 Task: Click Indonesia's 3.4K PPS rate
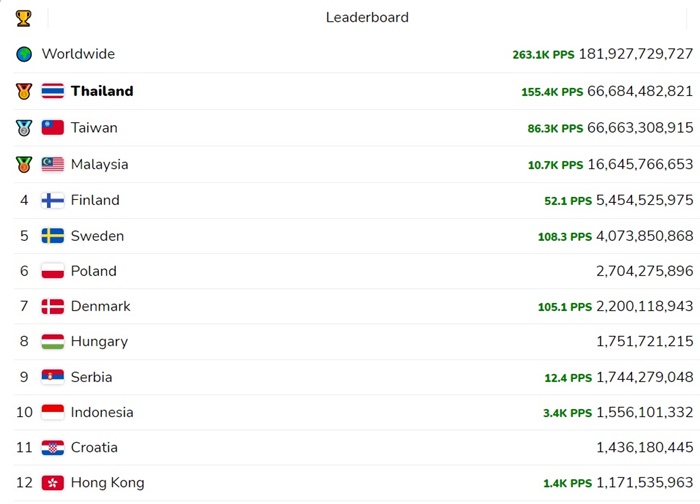(563, 413)
